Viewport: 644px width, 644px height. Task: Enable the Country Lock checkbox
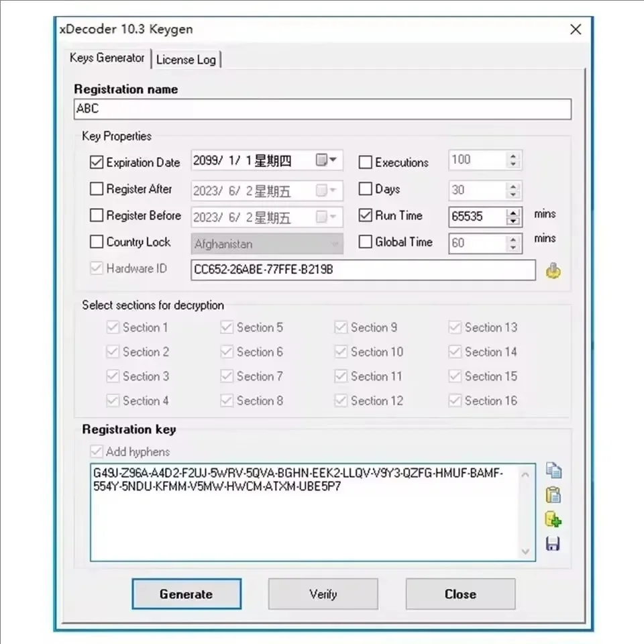[97, 241]
